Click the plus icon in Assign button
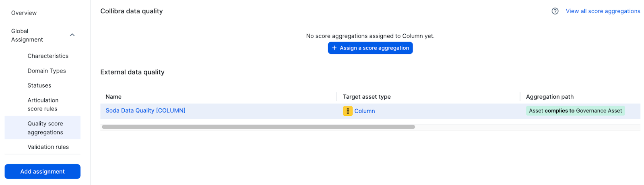 334,48
